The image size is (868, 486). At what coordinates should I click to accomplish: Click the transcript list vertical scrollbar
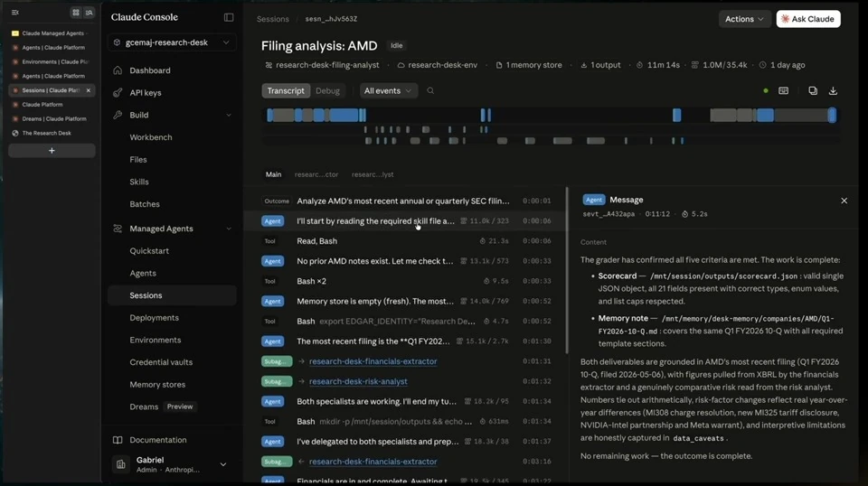[x=566, y=271]
